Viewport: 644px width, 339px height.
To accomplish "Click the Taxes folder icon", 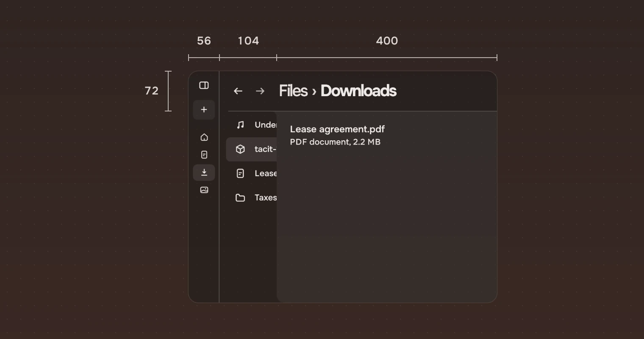I will tap(240, 197).
